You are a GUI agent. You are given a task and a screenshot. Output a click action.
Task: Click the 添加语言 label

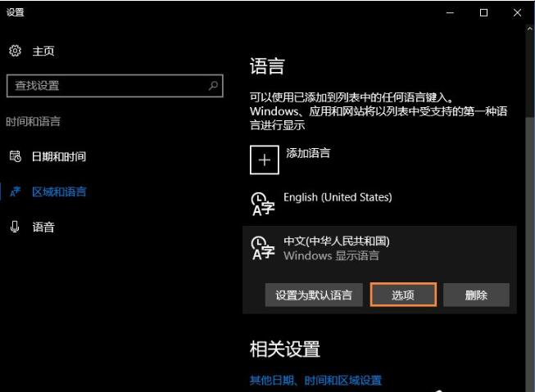point(308,153)
